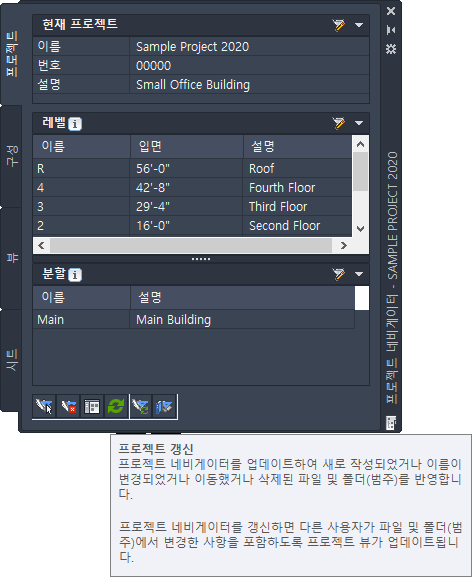Click the info icon next to 레벨
The image size is (472, 577).
(x=75, y=124)
